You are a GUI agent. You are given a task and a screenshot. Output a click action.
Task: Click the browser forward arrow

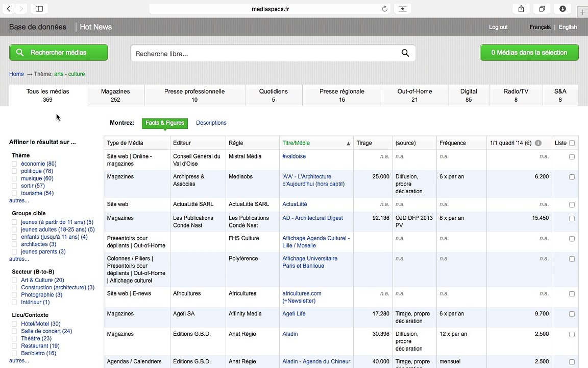tap(21, 9)
